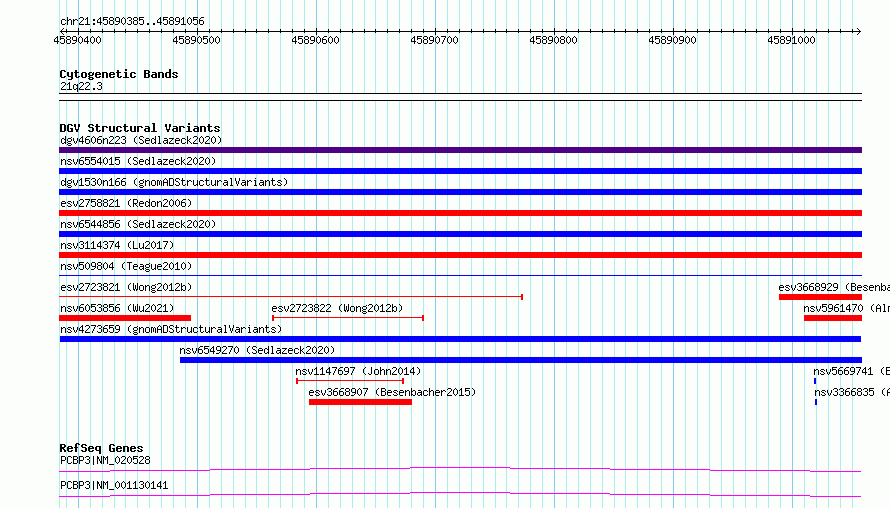The height and width of the screenshot is (508, 890).
Task: Click the magenta PCBP3 NM_001130141 gene line
Action: coord(460,494)
